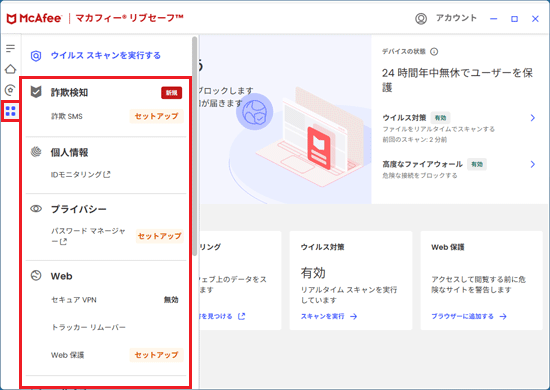Open the 個人情報 section heading
This screenshot has width=550, height=390.
coord(69,153)
